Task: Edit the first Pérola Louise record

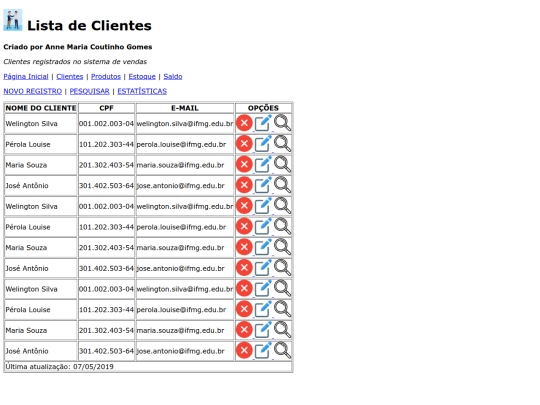Action: (263, 144)
